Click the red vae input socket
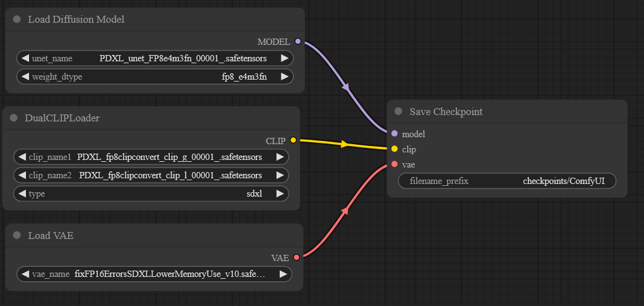Viewport: 644px width, 306px height. pos(395,164)
